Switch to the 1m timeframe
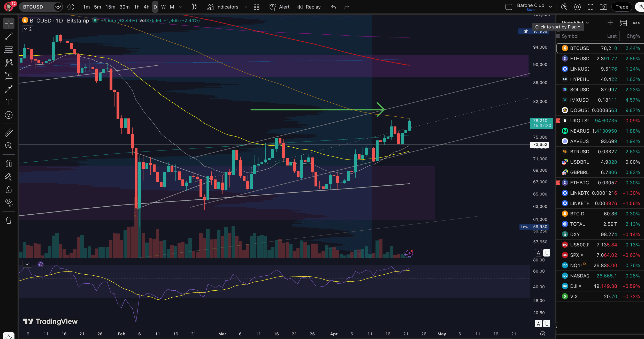Viewport: 644px width, 339px height. [x=86, y=7]
